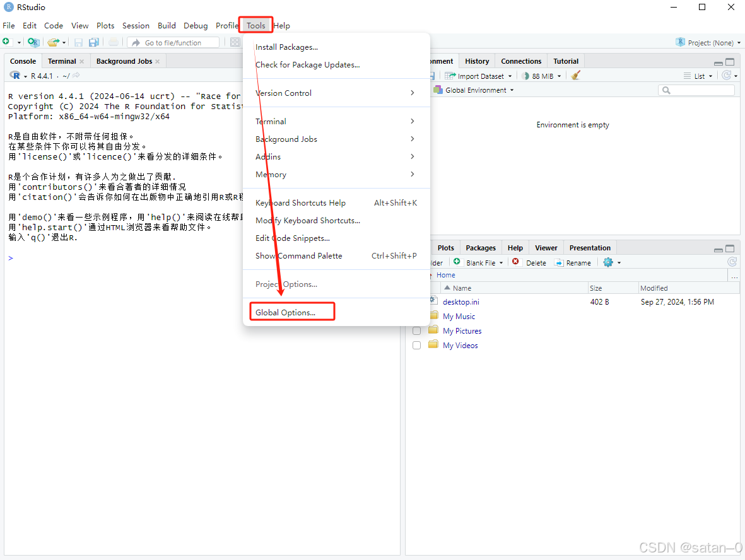Create a new project via toolbar icon
The width and height of the screenshot is (745, 560).
pos(33,42)
